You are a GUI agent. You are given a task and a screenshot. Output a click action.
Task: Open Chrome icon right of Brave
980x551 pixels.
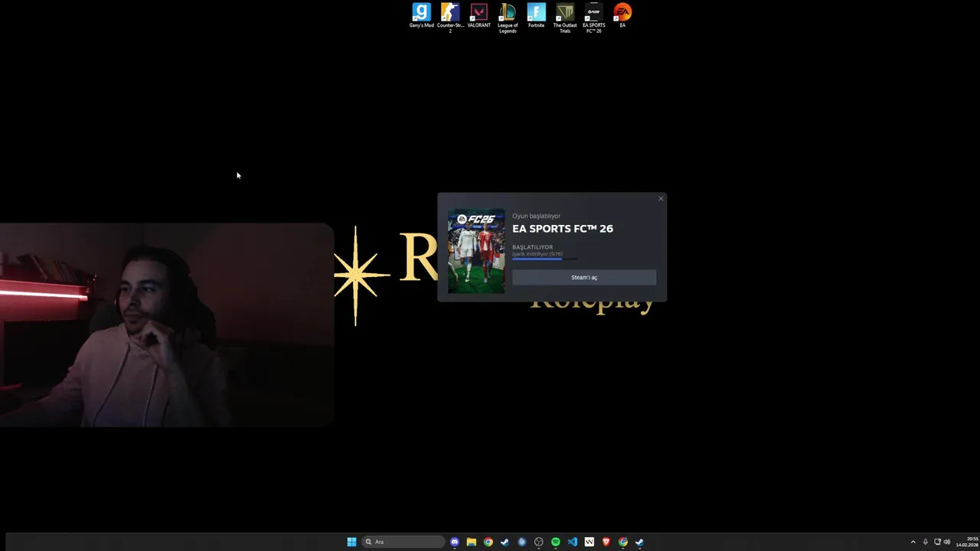(x=623, y=542)
